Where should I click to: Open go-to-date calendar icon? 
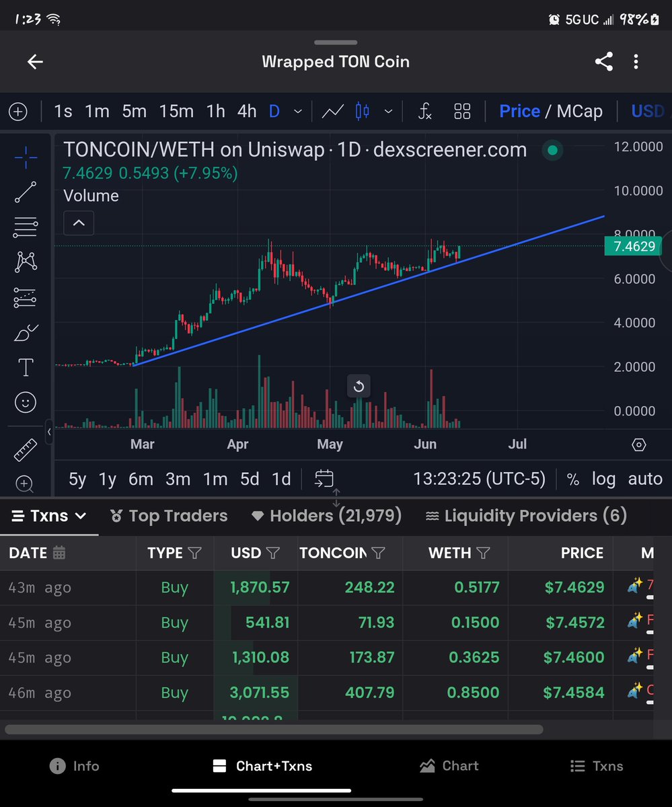[x=324, y=479]
